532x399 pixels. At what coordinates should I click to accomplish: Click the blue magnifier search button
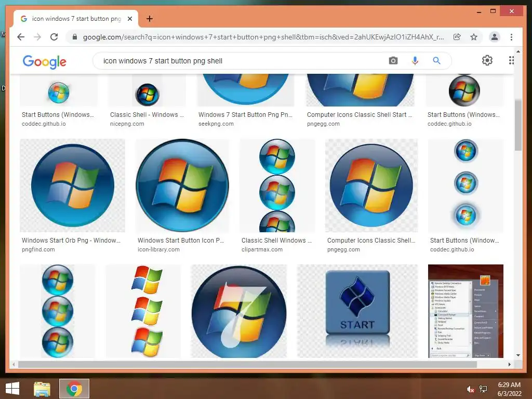click(436, 61)
